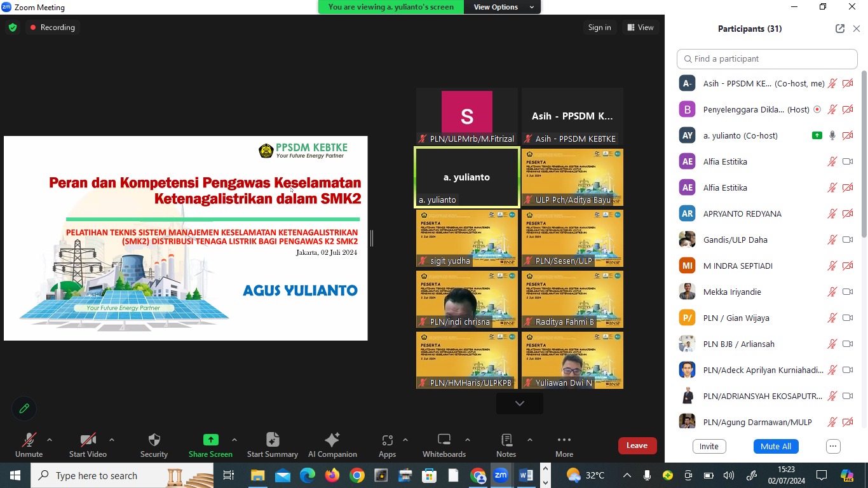This screenshot has width=868, height=488.
Task: Click the Mute All button
Action: 775,446
